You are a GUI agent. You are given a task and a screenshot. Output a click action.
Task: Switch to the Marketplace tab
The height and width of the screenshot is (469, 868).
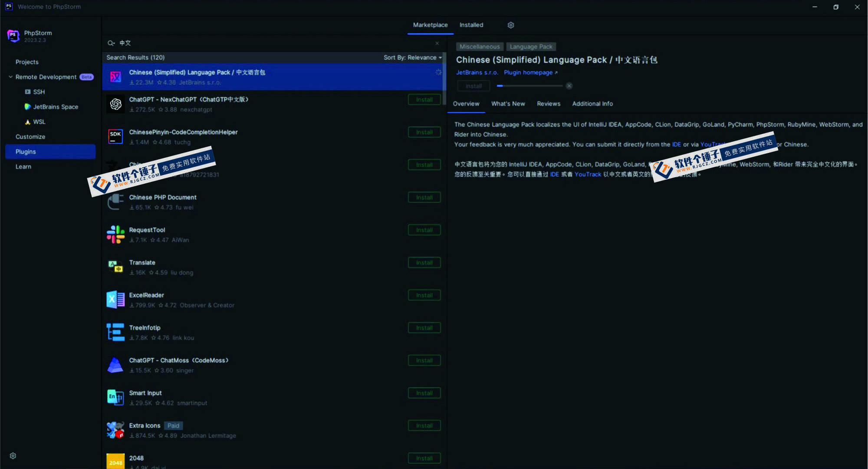430,25
